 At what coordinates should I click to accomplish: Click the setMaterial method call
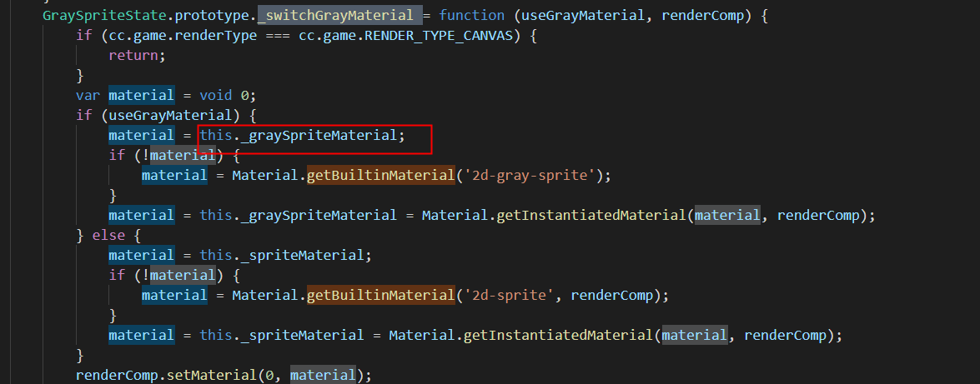[x=223, y=375]
